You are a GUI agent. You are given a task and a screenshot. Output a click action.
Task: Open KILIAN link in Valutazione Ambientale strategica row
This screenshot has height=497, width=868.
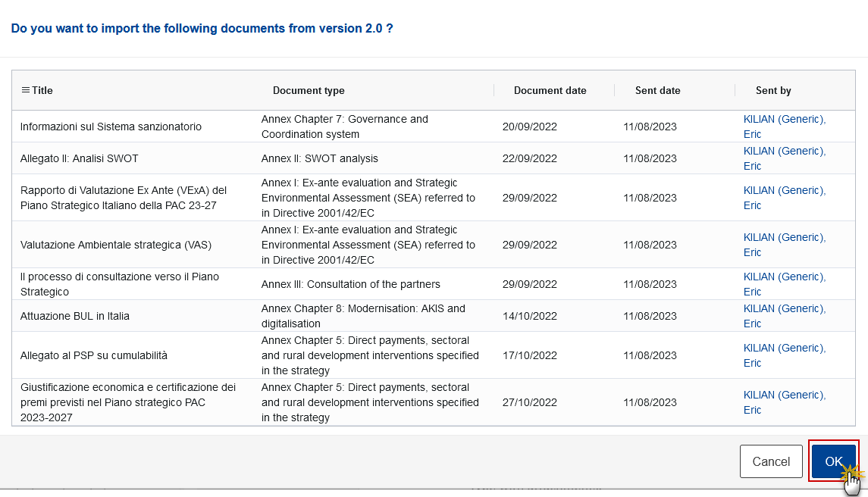tap(785, 245)
